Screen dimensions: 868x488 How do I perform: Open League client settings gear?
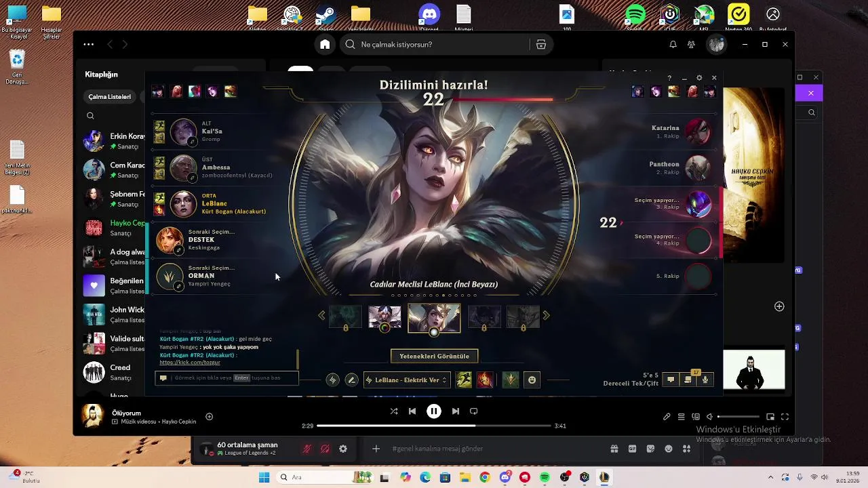pyautogui.click(x=699, y=78)
